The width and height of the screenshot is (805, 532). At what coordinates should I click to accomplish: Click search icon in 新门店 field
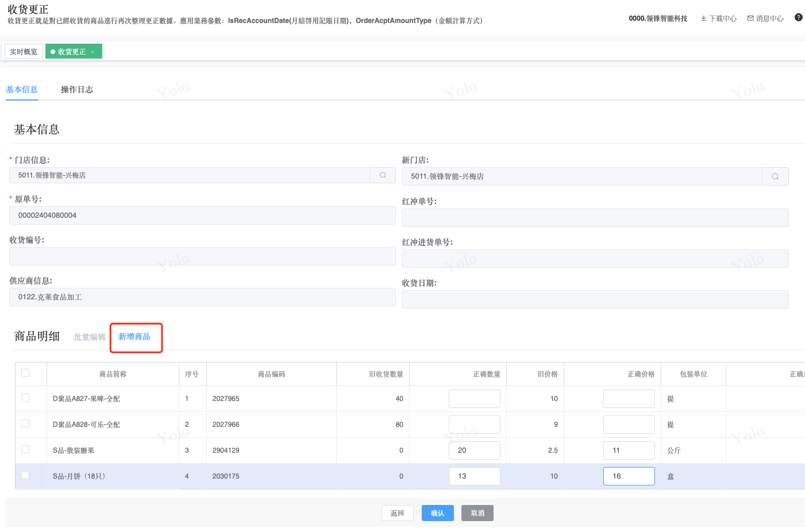(775, 176)
